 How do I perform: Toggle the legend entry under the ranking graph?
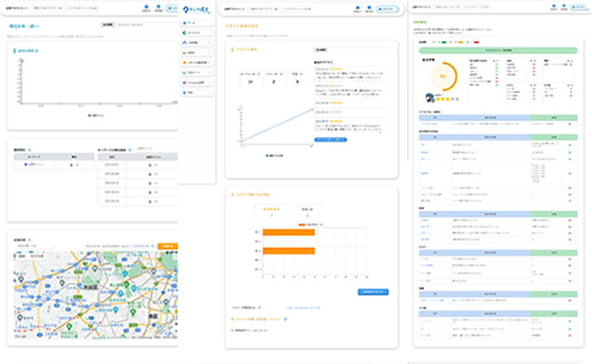tap(96, 116)
